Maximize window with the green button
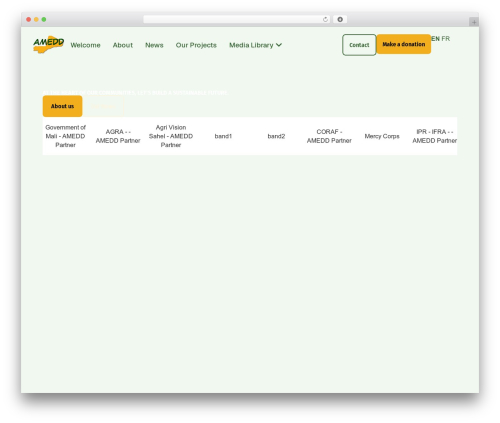 click(x=44, y=19)
